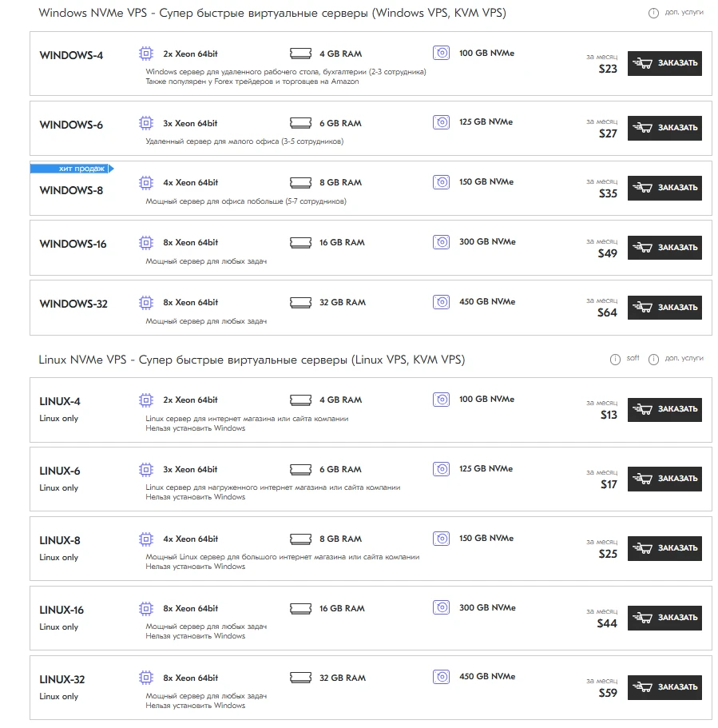Click the RAM icon in WINDOWS-6 row

point(299,123)
